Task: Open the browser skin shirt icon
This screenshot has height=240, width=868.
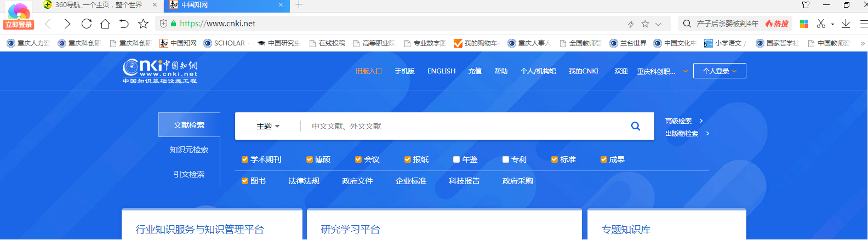Action: click(806, 5)
